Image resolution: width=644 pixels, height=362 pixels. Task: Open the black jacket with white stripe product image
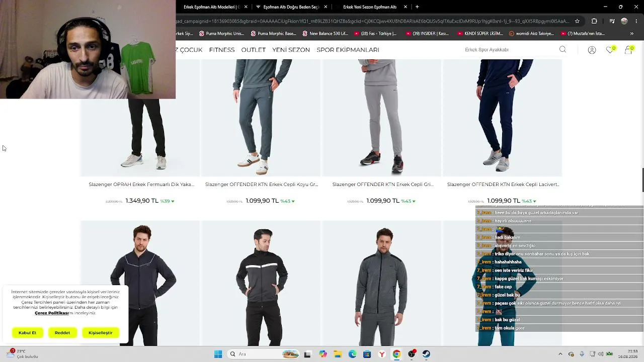pyautogui.click(x=261, y=284)
